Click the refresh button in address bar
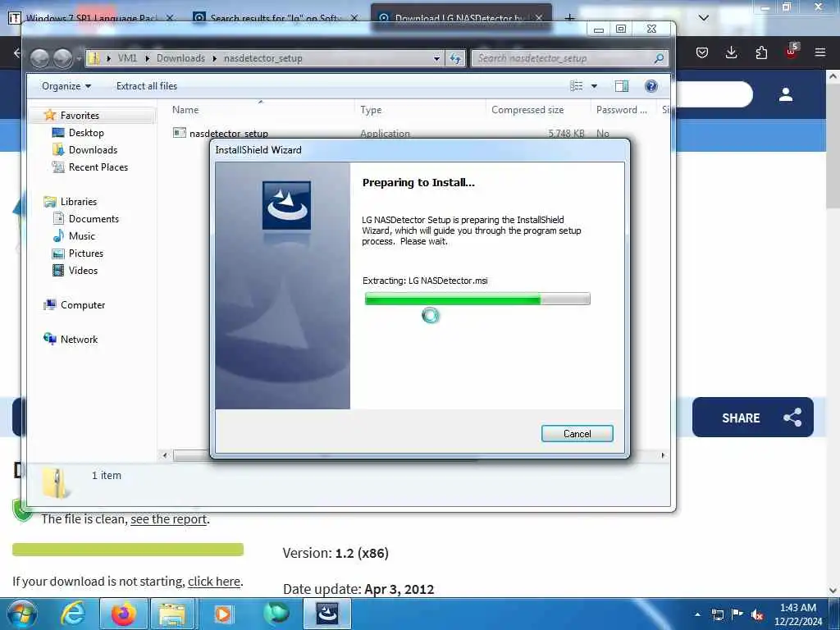Image resolution: width=840 pixels, height=630 pixels. (x=455, y=58)
